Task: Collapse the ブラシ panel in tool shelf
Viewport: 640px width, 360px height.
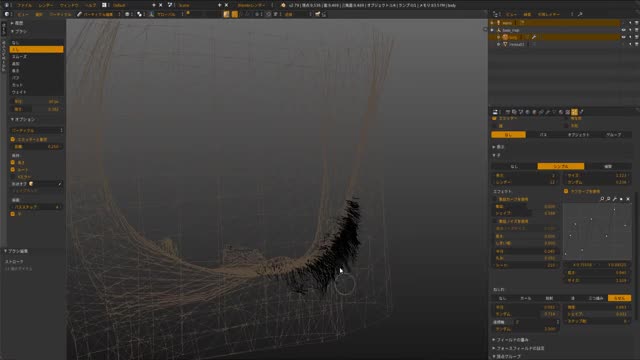Action: pyautogui.click(x=19, y=31)
